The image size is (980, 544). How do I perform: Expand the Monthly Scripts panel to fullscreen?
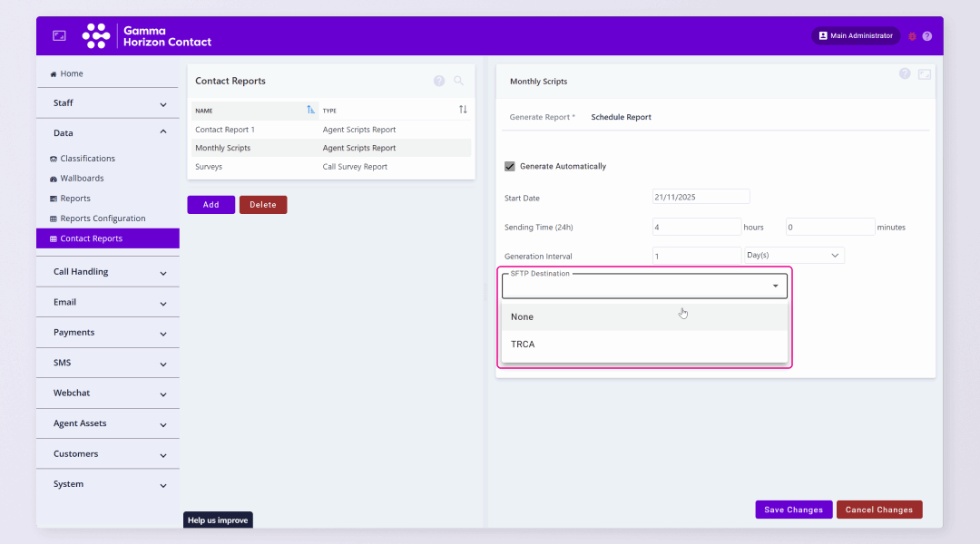tap(925, 74)
